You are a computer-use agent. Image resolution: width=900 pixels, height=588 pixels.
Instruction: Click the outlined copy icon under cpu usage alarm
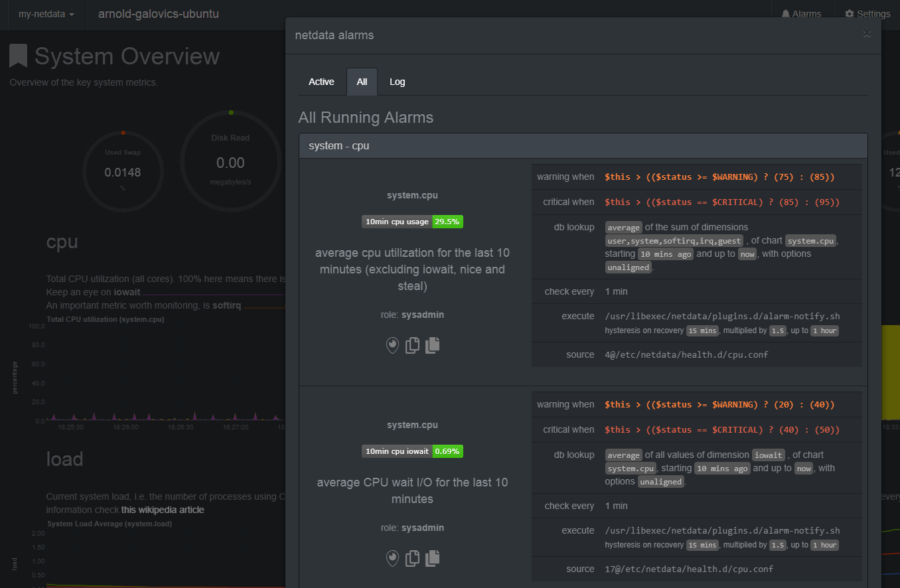click(x=412, y=345)
